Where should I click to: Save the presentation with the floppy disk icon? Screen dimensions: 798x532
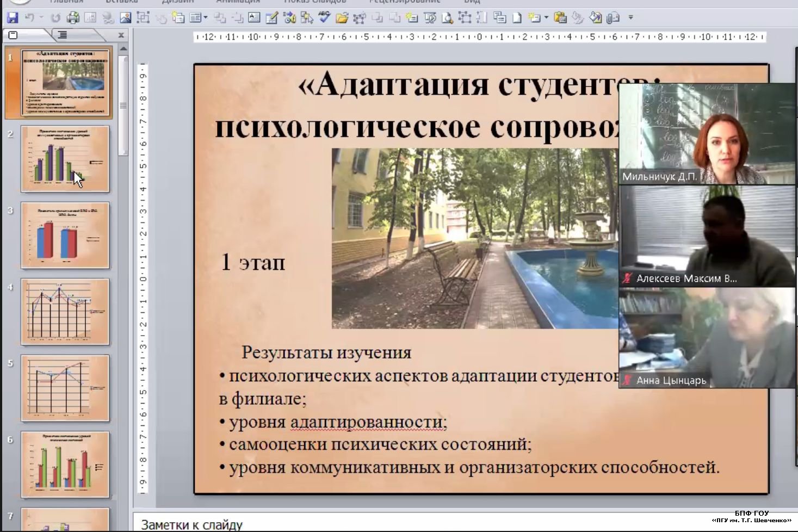12,18
